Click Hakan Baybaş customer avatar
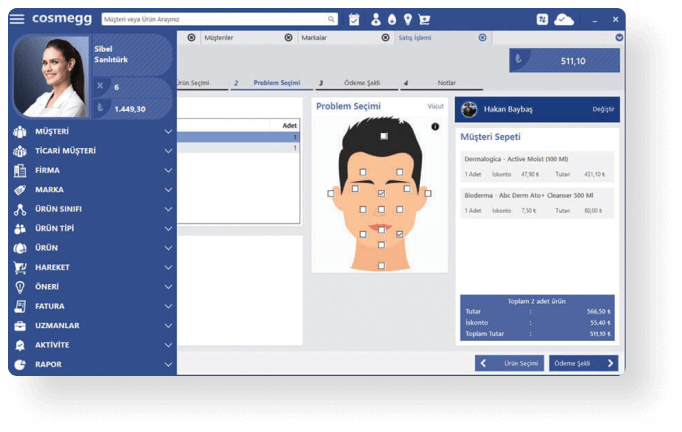 [x=469, y=109]
